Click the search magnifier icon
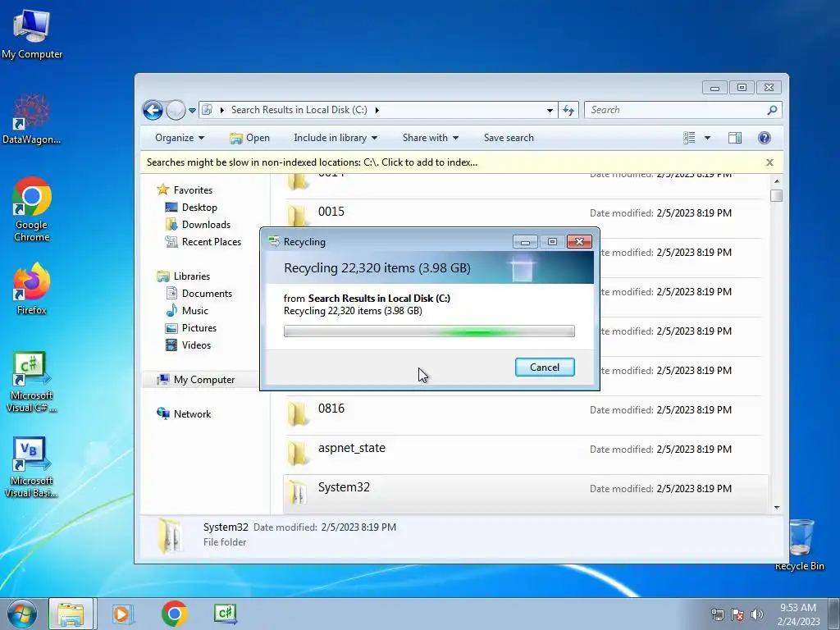The height and width of the screenshot is (630, 840). click(x=772, y=110)
